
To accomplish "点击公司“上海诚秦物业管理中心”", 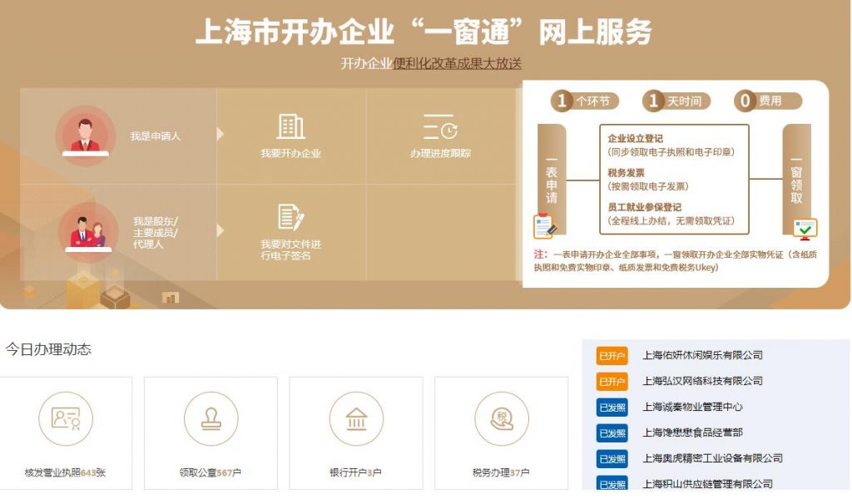I will pyautogui.click(x=691, y=407).
